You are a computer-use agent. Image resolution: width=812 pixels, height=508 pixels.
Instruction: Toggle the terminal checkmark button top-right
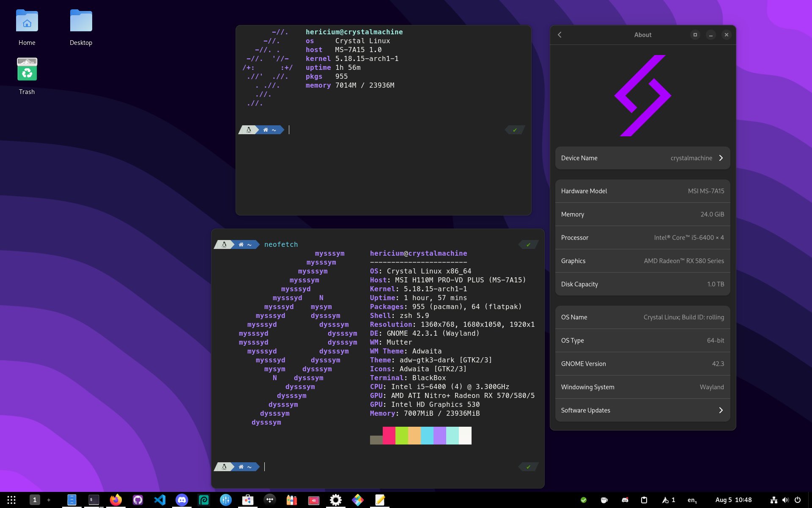point(514,130)
